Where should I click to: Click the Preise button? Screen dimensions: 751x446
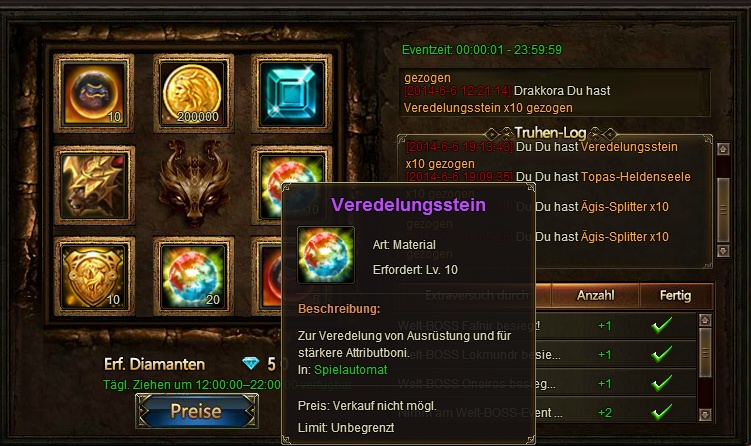click(196, 411)
